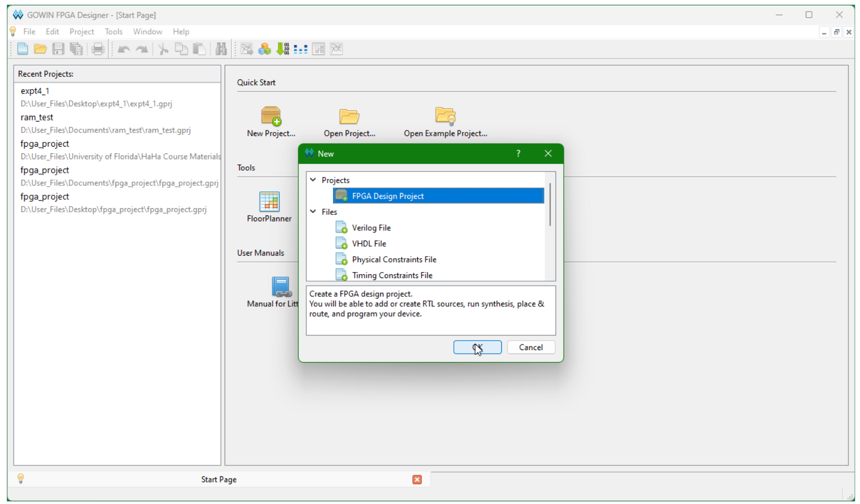Click the last waveform-curves toolbar icon

coord(336,49)
